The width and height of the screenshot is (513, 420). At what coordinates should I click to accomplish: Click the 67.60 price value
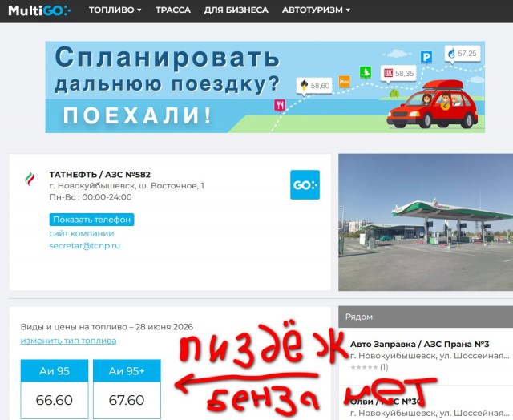click(x=127, y=400)
